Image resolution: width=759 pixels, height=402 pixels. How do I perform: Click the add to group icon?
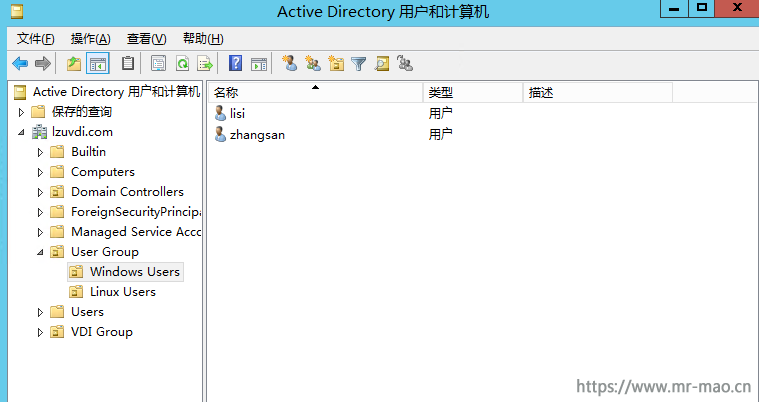click(405, 63)
